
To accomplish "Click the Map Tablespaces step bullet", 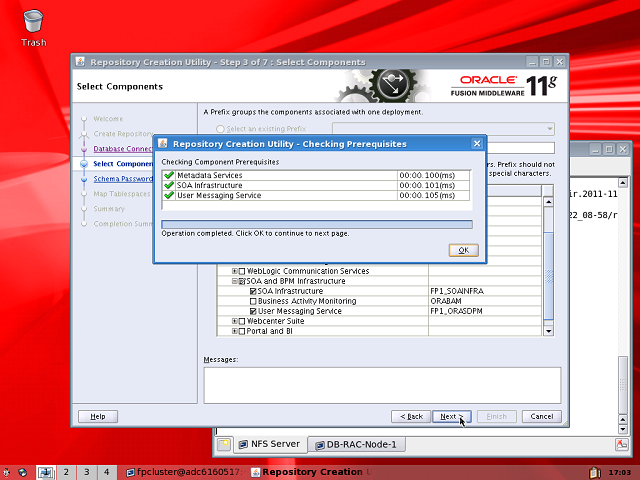I will tap(84, 194).
